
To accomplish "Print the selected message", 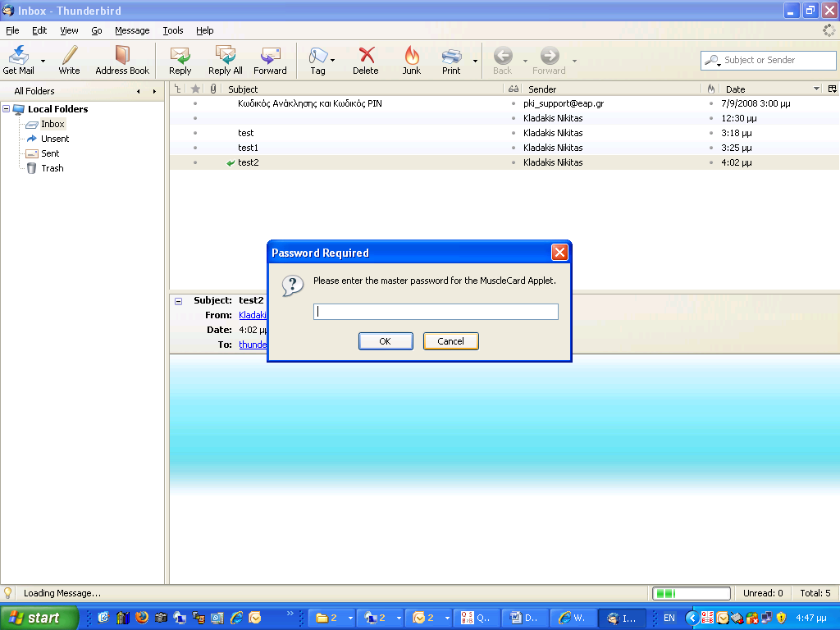I will pyautogui.click(x=451, y=59).
